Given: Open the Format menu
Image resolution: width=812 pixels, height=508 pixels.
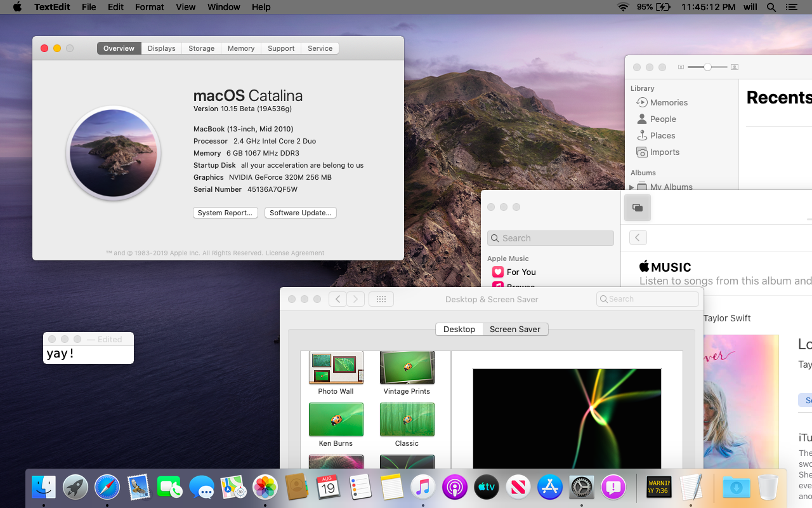Looking at the screenshot, I should [150, 7].
